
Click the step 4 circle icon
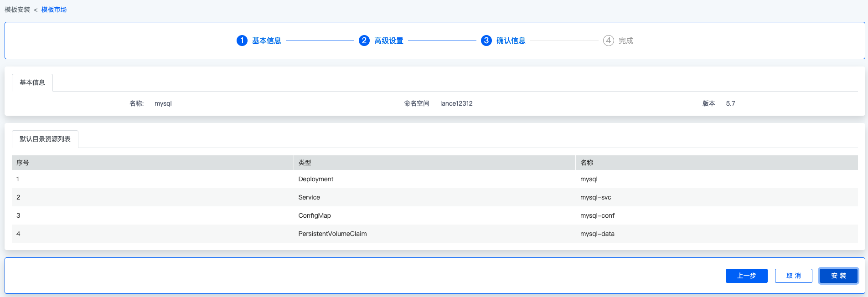coord(608,41)
